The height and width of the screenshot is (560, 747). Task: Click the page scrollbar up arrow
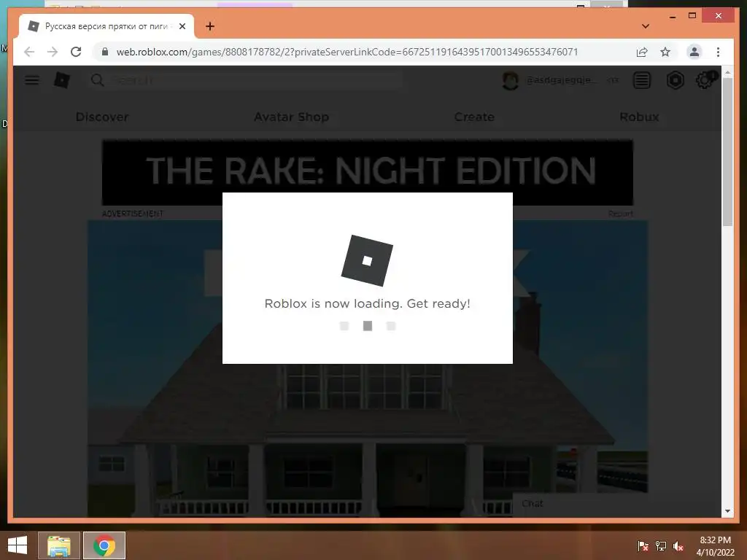pos(727,72)
